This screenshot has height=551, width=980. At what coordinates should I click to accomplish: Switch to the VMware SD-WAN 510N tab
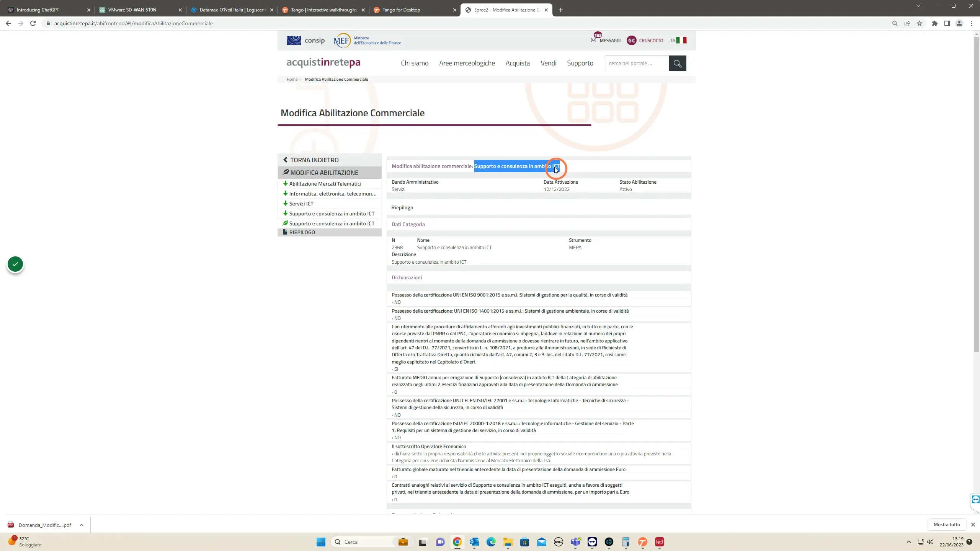140,10
